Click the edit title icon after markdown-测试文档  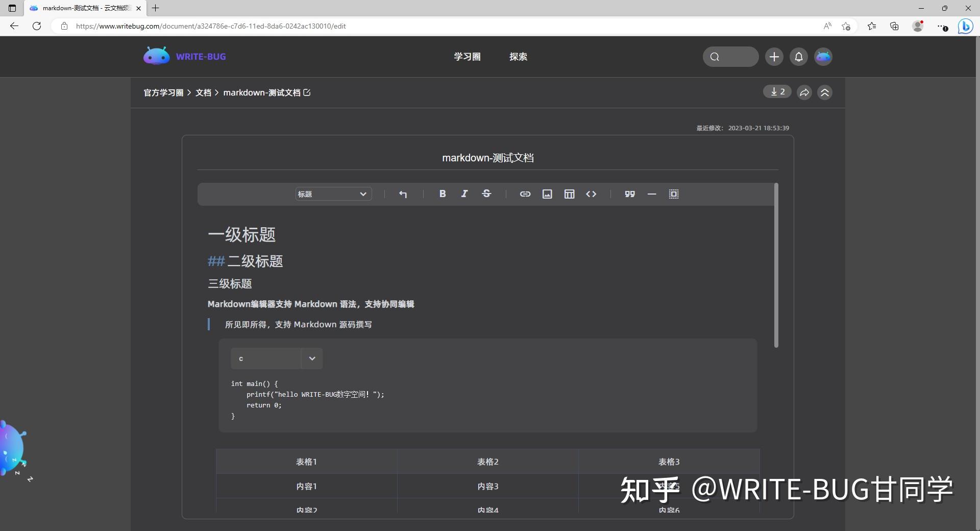click(307, 92)
